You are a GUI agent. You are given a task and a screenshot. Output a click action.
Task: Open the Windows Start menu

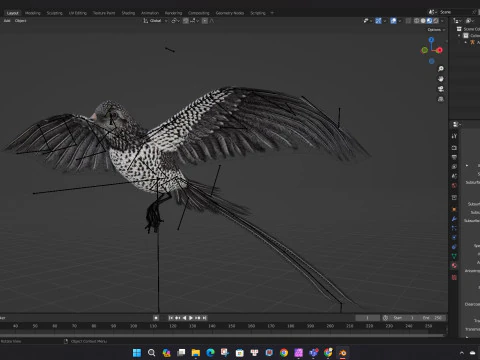pyautogui.click(x=137, y=353)
